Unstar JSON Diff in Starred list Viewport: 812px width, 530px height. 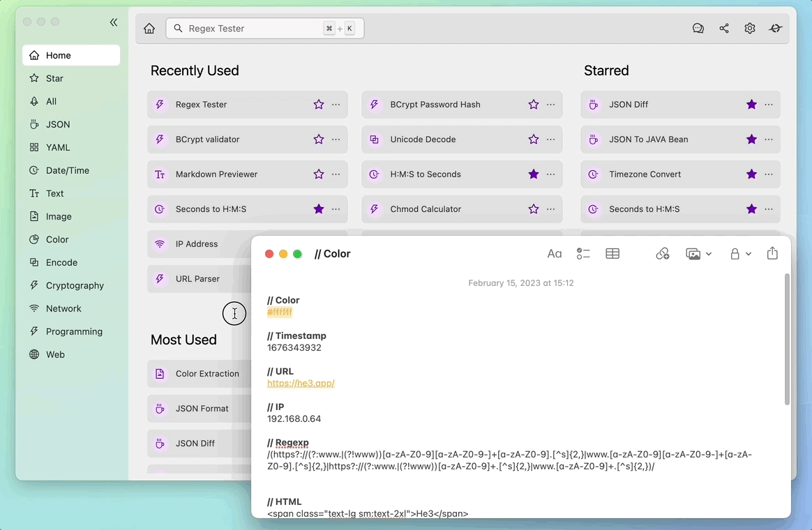(751, 105)
